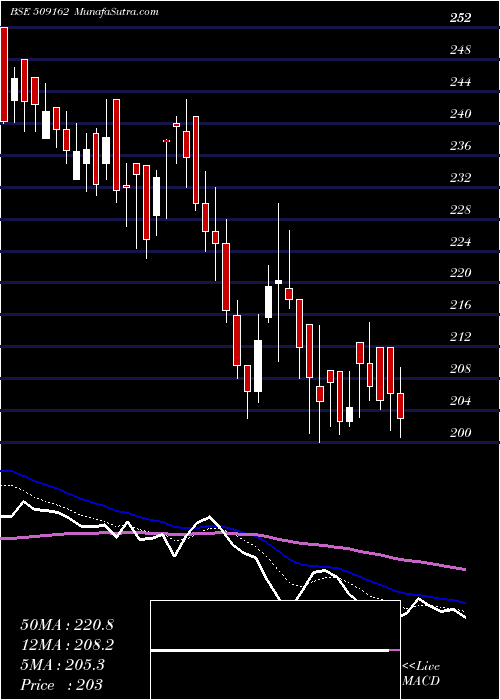Click the 216 price axis label
The width and height of the screenshot is (500, 700).
click(x=460, y=305)
